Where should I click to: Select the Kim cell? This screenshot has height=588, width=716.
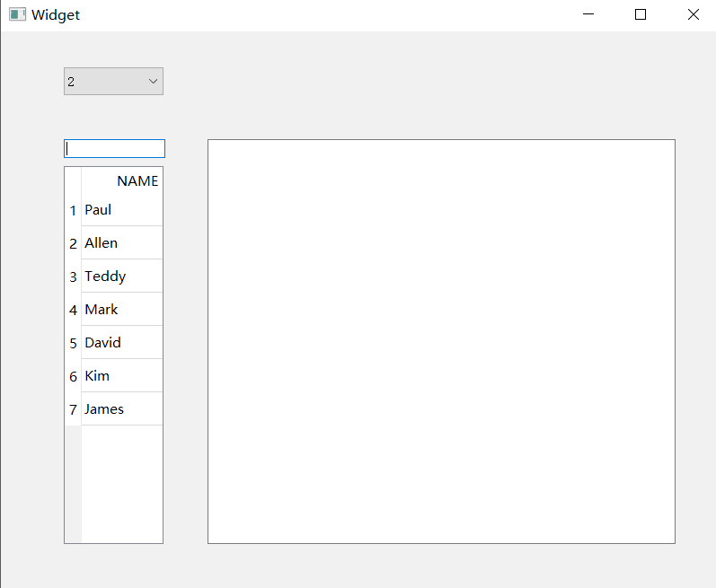click(x=122, y=376)
